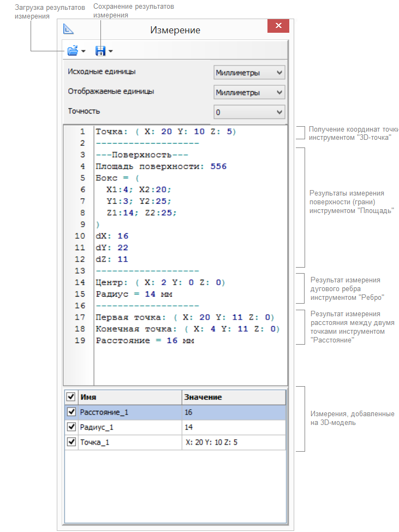
Task: Click line 19 Расстояние result in text area
Action: pos(145,341)
